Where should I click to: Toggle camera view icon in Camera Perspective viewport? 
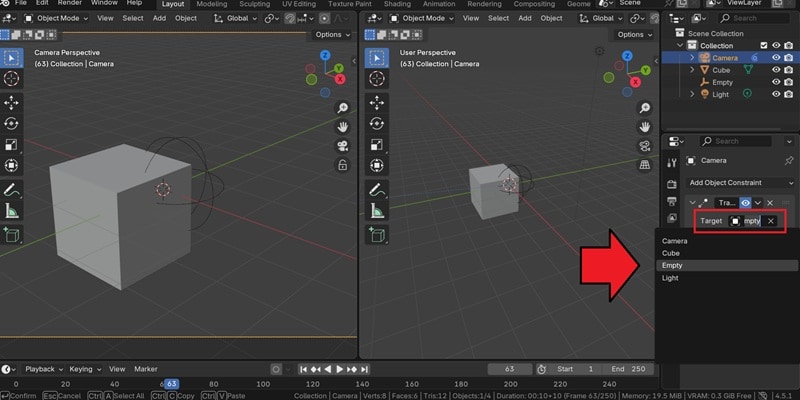(x=342, y=146)
